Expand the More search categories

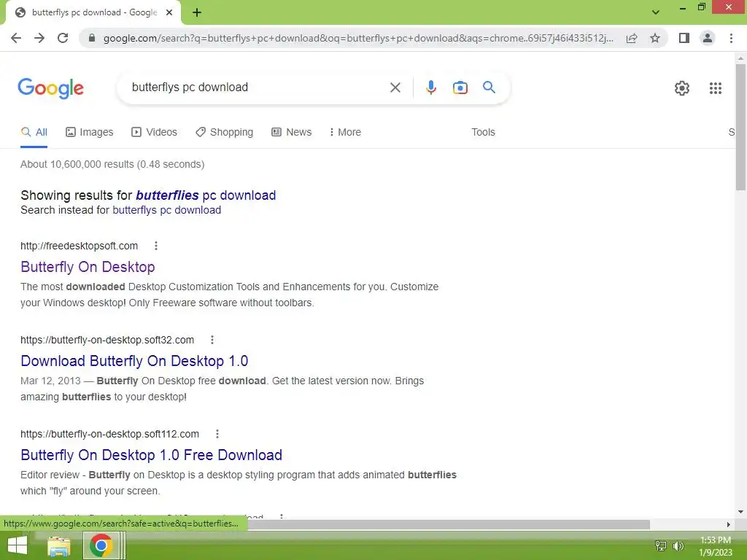pyautogui.click(x=345, y=133)
